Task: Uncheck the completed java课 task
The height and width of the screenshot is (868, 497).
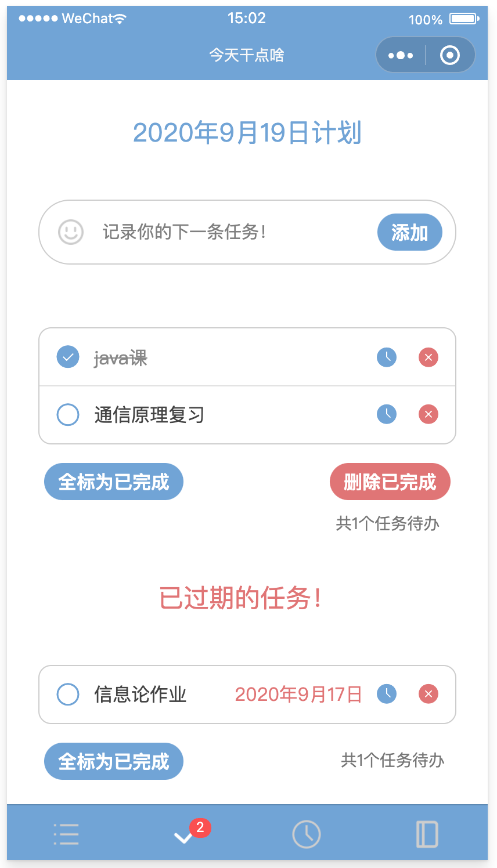Action: click(x=68, y=357)
